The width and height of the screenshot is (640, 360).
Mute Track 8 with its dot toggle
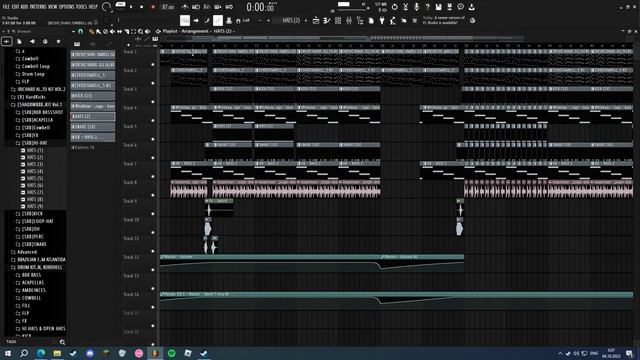pos(153,195)
